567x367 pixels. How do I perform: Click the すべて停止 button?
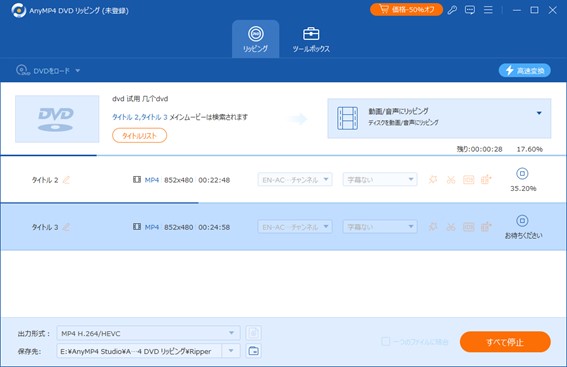click(x=505, y=342)
